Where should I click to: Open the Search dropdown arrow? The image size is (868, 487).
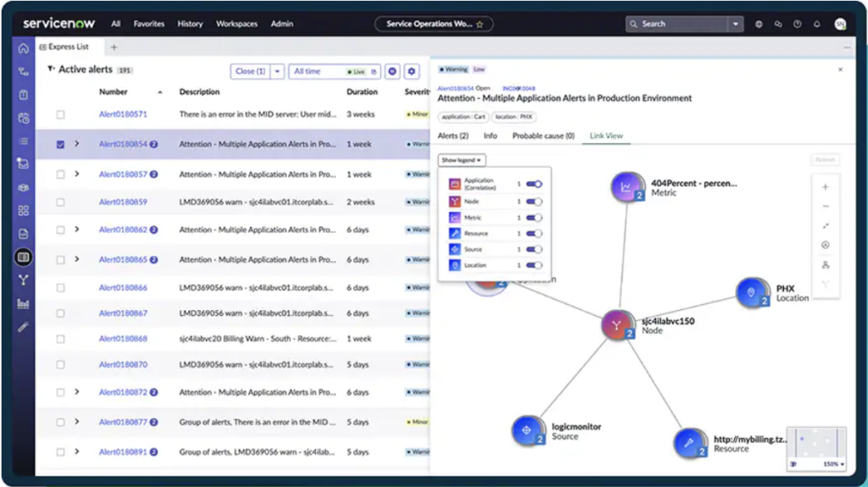click(735, 24)
